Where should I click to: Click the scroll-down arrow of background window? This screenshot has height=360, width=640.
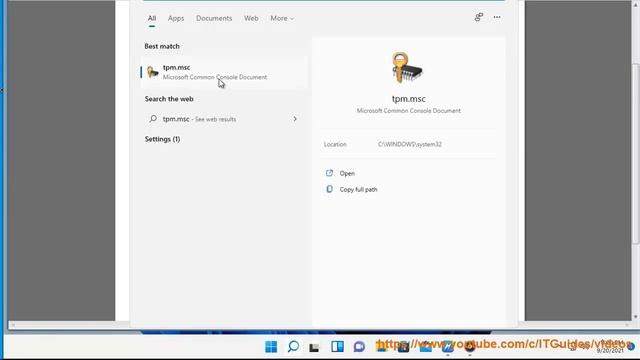(636, 317)
